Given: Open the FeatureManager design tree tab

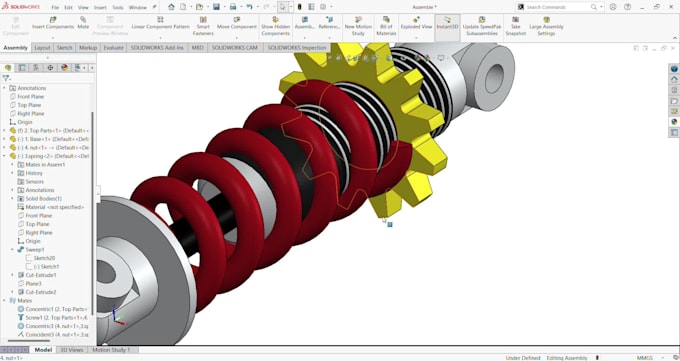Looking at the screenshot, I should (8, 68).
